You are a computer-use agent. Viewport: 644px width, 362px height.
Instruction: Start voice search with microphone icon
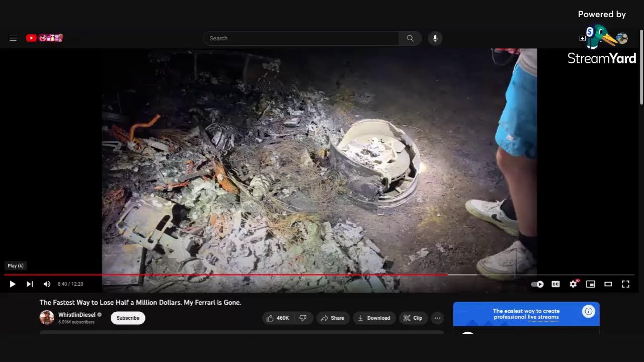(435, 38)
